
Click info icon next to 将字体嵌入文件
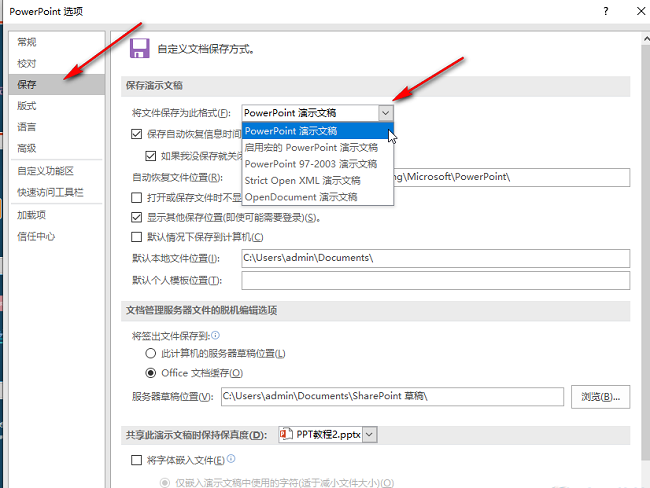(x=231, y=459)
